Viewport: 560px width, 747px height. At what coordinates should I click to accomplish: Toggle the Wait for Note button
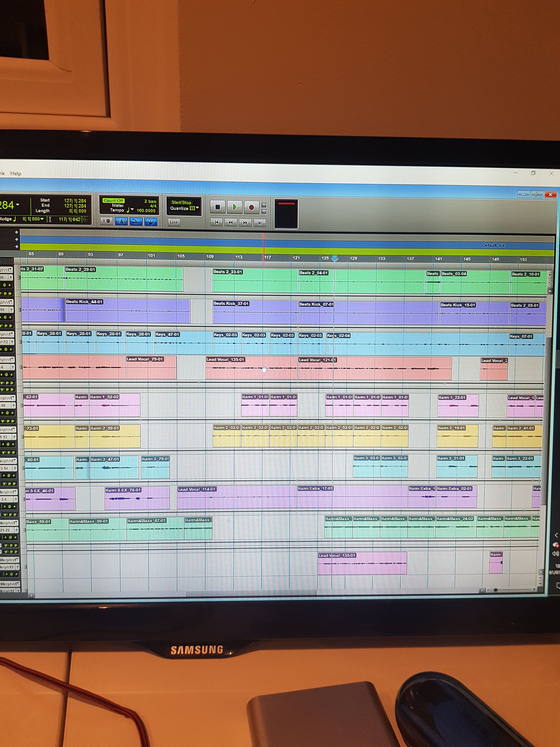106,221
